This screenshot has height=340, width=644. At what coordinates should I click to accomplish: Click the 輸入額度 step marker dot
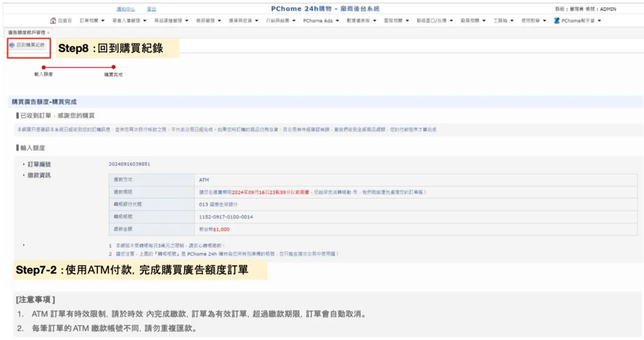43,67
